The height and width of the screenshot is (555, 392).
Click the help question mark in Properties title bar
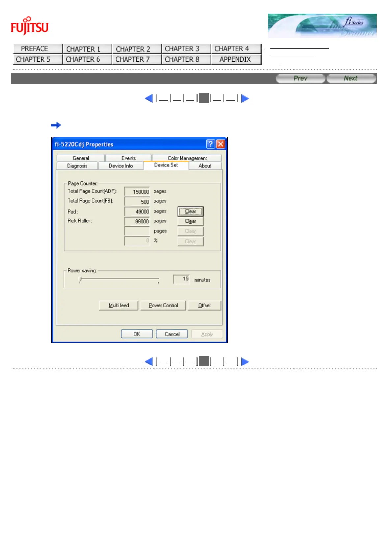tap(210, 144)
